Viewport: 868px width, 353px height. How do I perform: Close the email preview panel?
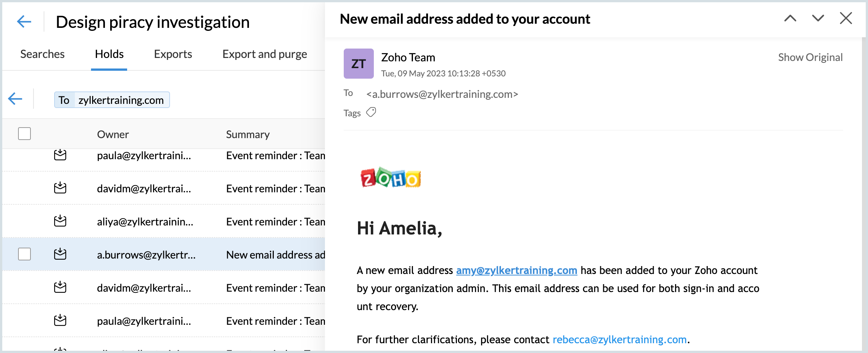pos(846,18)
